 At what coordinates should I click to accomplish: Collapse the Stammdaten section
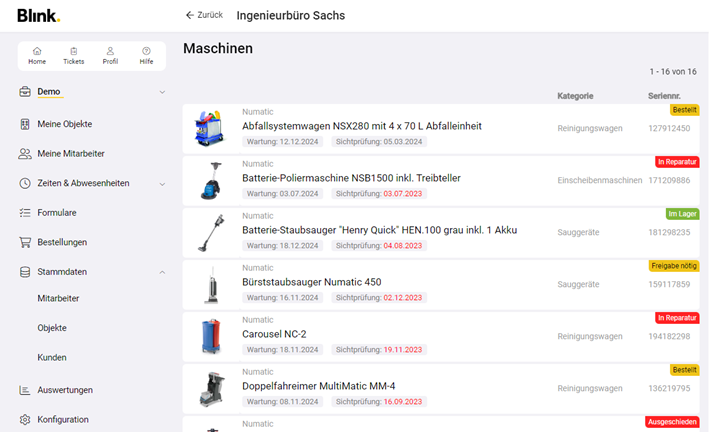(x=162, y=272)
